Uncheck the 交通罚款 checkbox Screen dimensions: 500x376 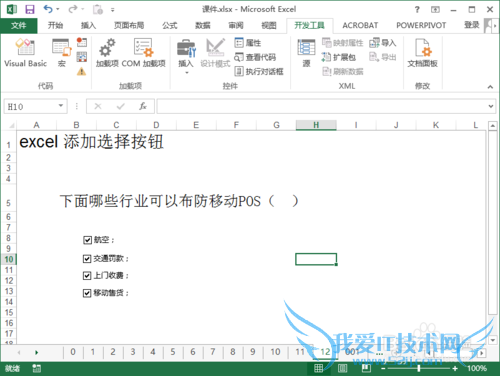click(x=87, y=259)
